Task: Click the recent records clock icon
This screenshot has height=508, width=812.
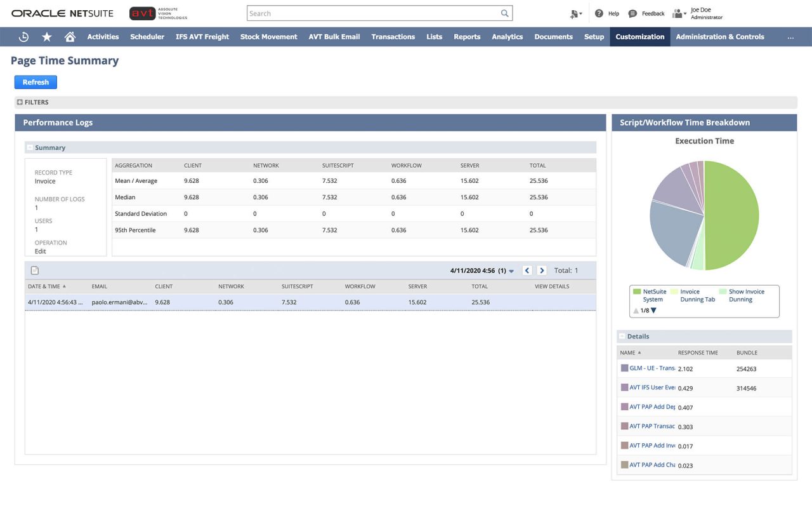Action: (x=23, y=36)
